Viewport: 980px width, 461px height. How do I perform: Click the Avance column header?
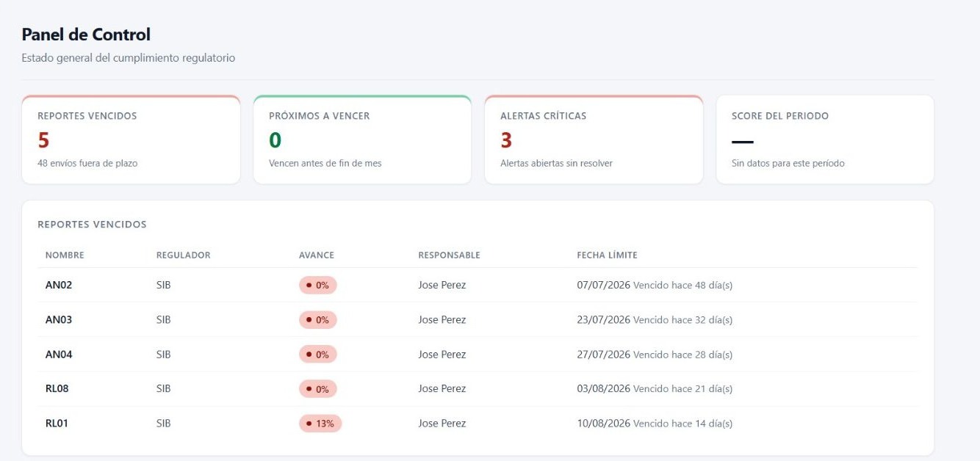[x=317, y=255]
